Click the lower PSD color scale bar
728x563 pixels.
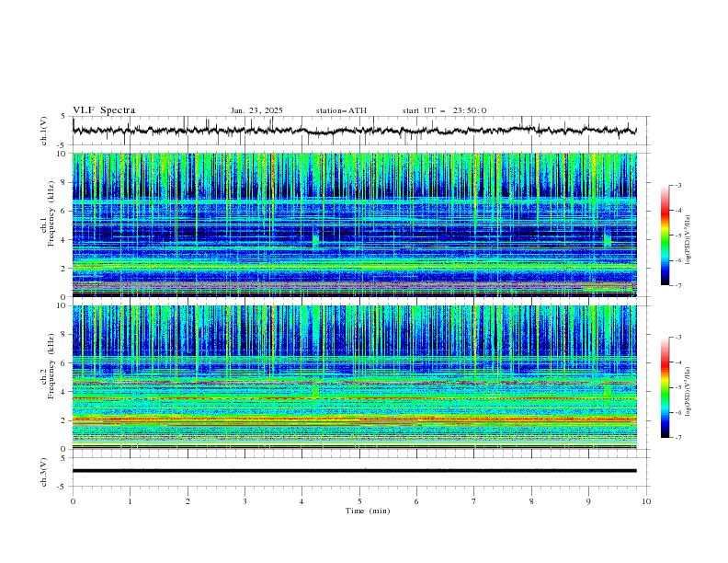coord(665,387)
